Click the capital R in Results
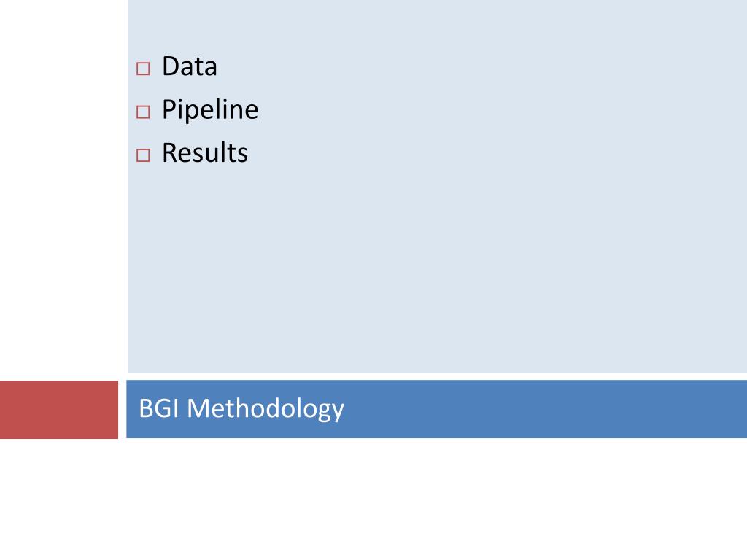Viewport: 747px width, 560px height. point(171,153)
